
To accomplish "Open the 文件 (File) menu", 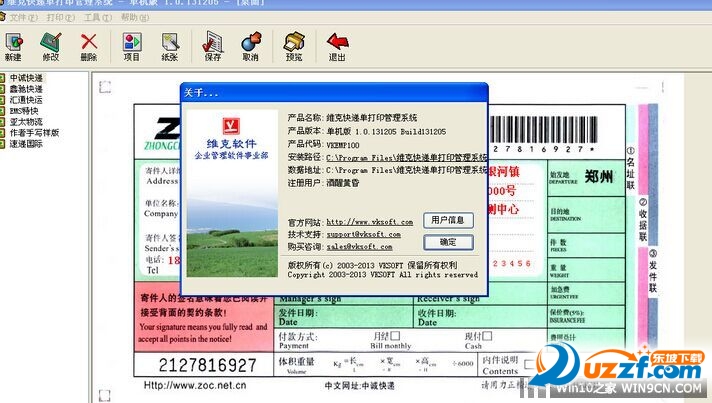I will [22, 17].
